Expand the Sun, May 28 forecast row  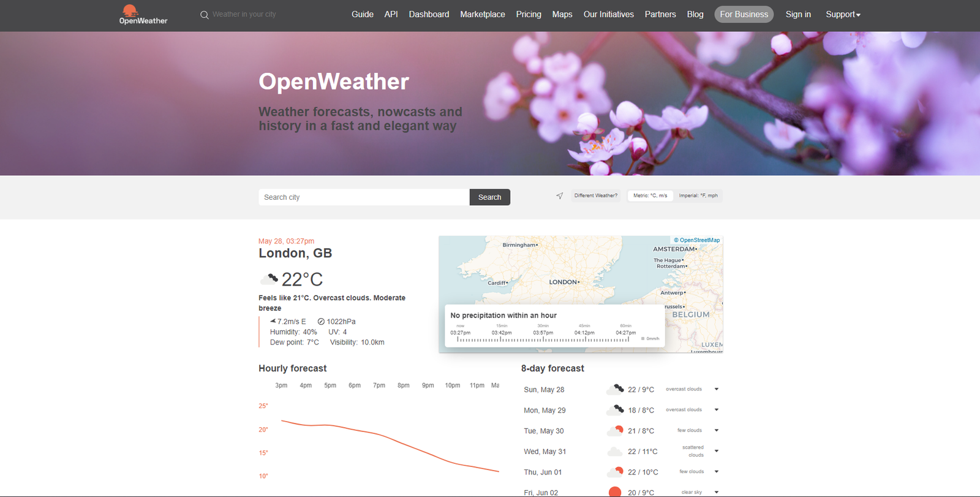coord(716,389)
